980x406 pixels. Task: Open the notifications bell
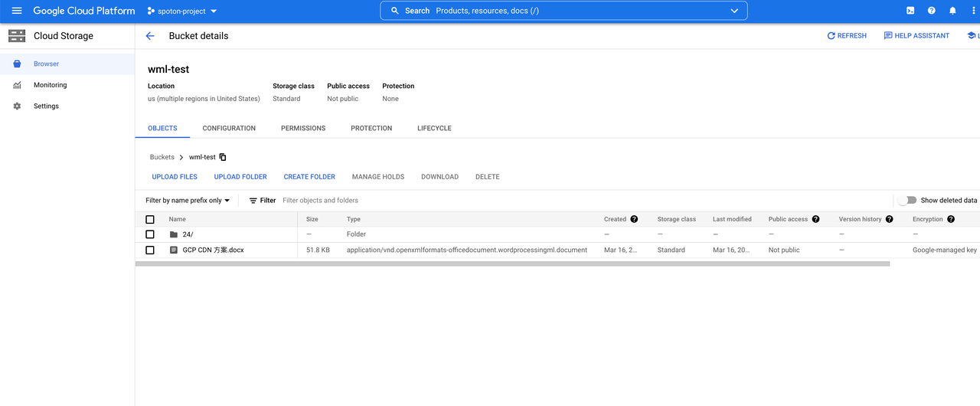(953, 11)
